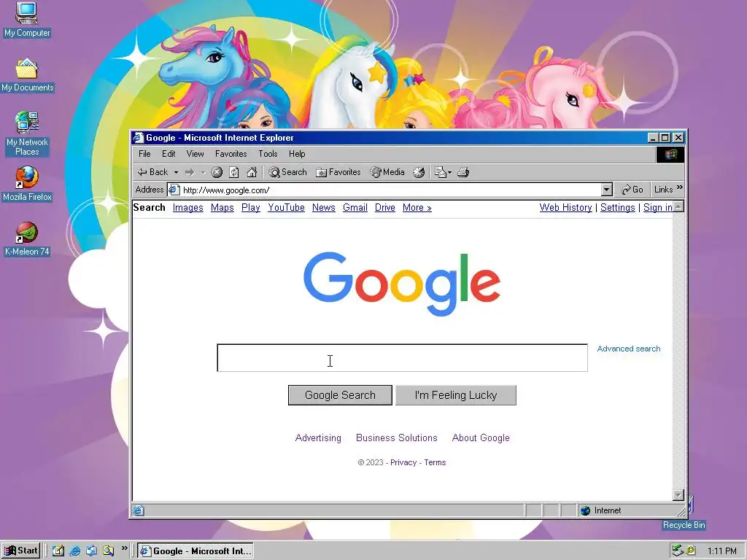Open the Back button history dropdown arrow
Viewport: 747px width, 560px height.
point(176,172)
